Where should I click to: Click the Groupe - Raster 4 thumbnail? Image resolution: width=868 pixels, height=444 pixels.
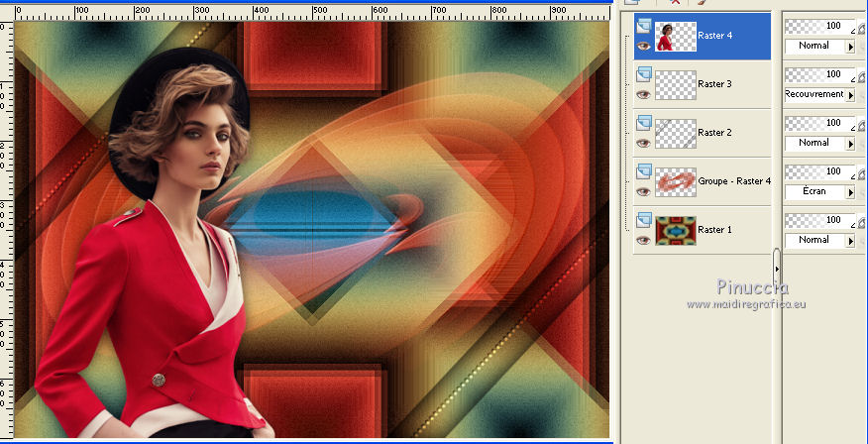675,181
